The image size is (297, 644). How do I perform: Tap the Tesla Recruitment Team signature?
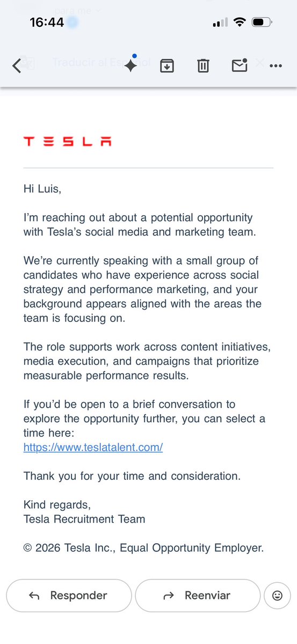(84, 519)
